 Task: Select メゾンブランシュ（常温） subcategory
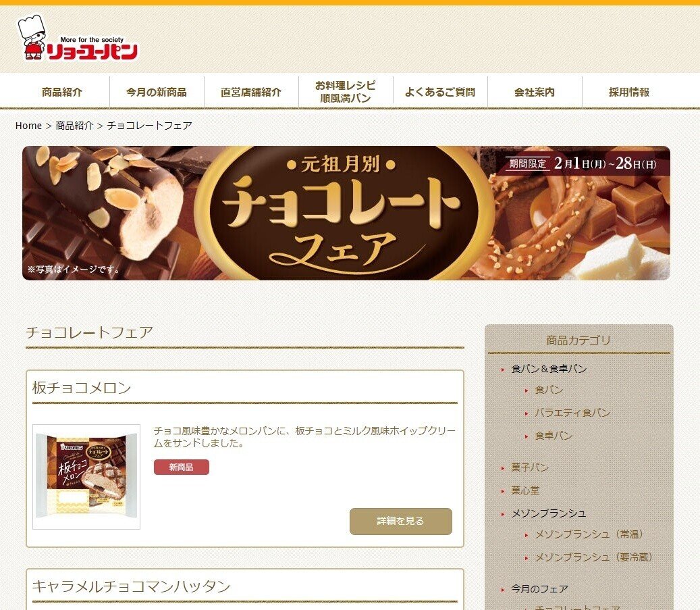click(x=589, y=534)
